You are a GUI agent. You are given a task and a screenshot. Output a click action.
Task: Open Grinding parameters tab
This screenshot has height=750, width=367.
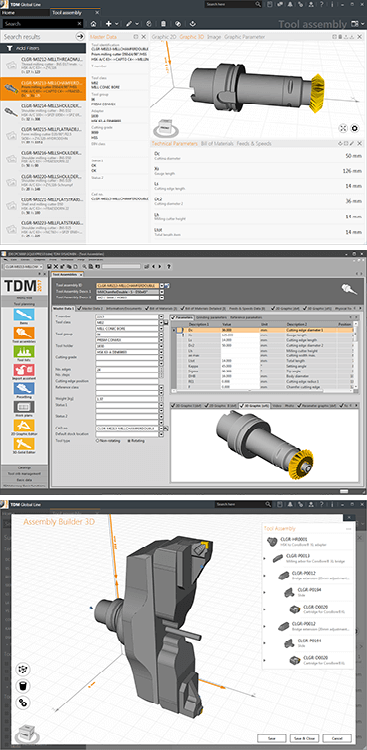211,317
